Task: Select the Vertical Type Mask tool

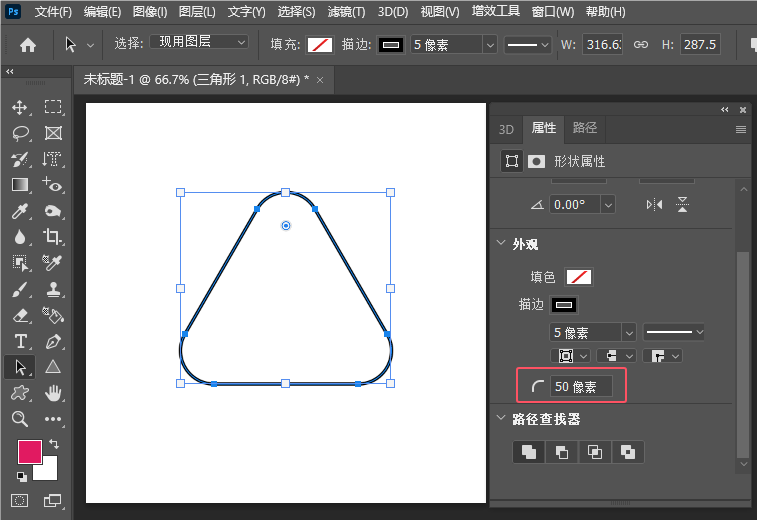Action: [52, 159]
